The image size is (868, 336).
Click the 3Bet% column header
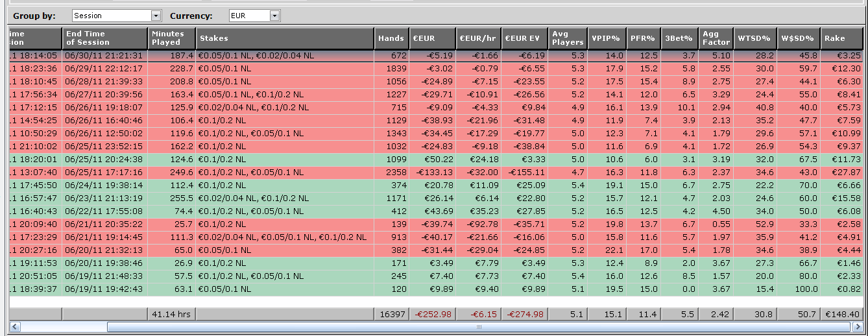(678, 38)
